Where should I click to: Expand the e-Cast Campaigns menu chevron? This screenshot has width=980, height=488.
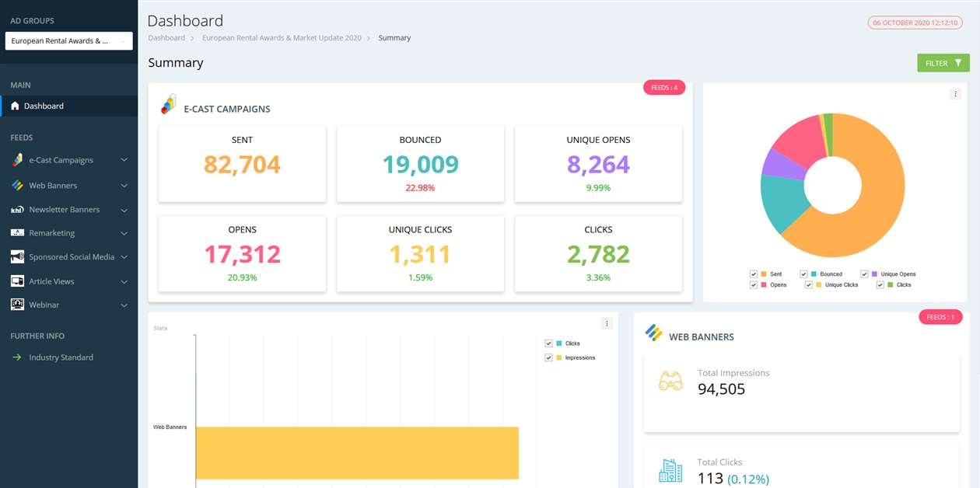pos(123,160)
